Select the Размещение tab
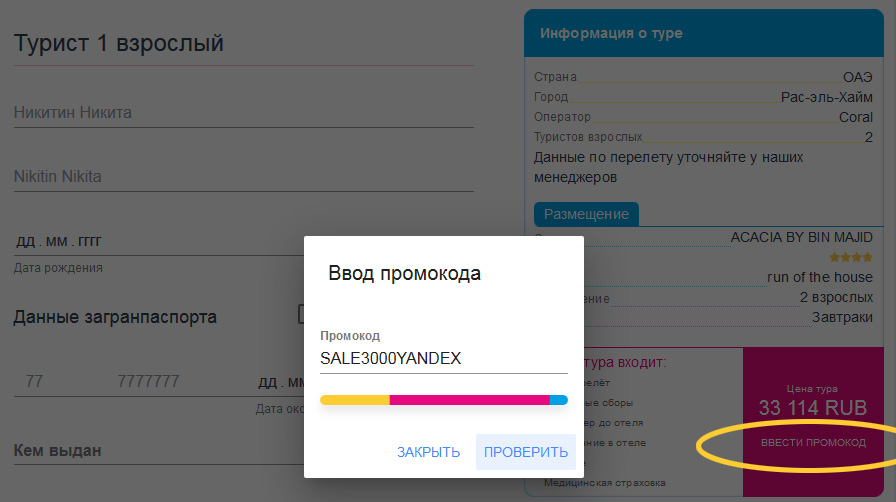This screenshot has height=502, width=896. pyautogui.click(x=586, y=214)
